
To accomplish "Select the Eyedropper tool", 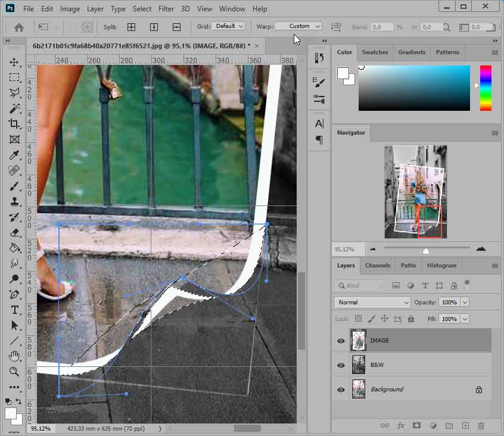I will tap(14, 155).
